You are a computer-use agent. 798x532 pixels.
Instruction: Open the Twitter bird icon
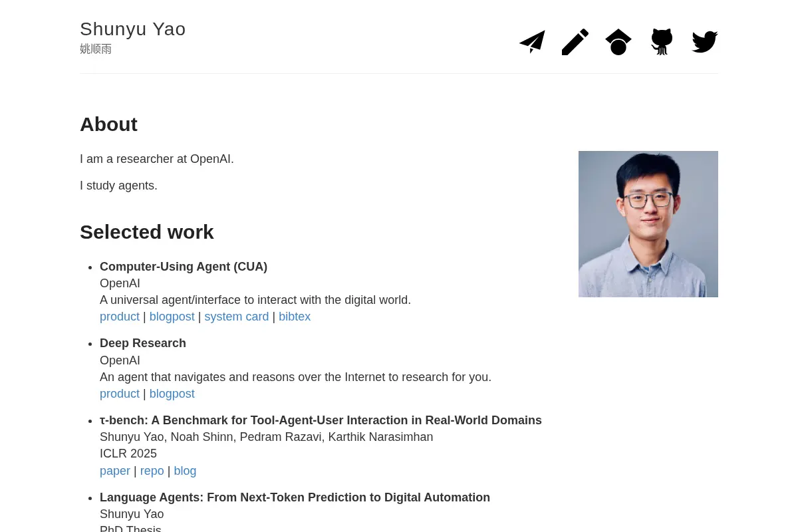click(x=705, y=42)
